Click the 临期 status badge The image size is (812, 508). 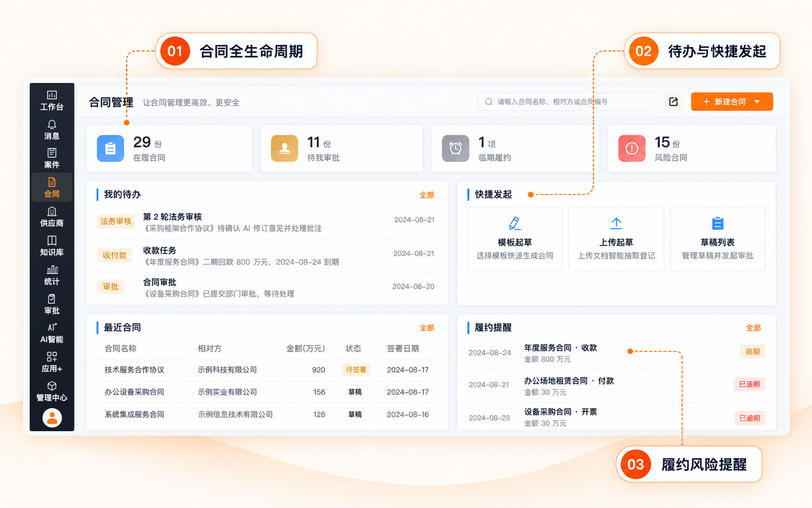tap(753, 352)
